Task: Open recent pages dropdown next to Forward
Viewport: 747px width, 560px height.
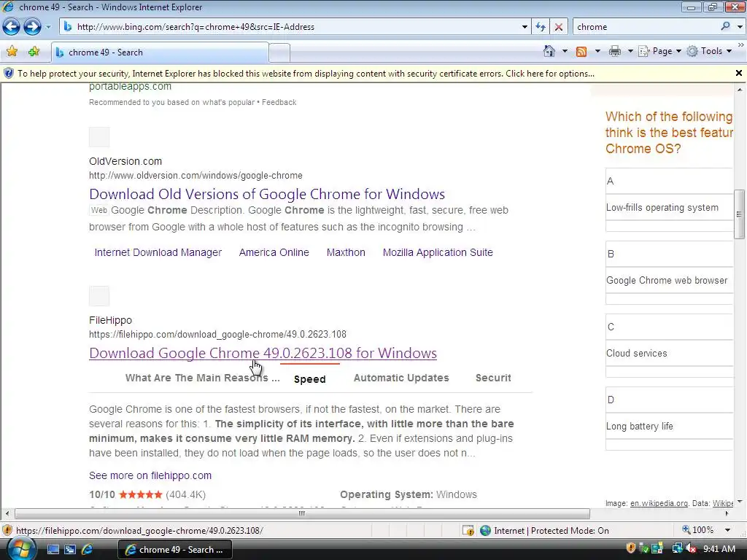Action: click(48, 27)
